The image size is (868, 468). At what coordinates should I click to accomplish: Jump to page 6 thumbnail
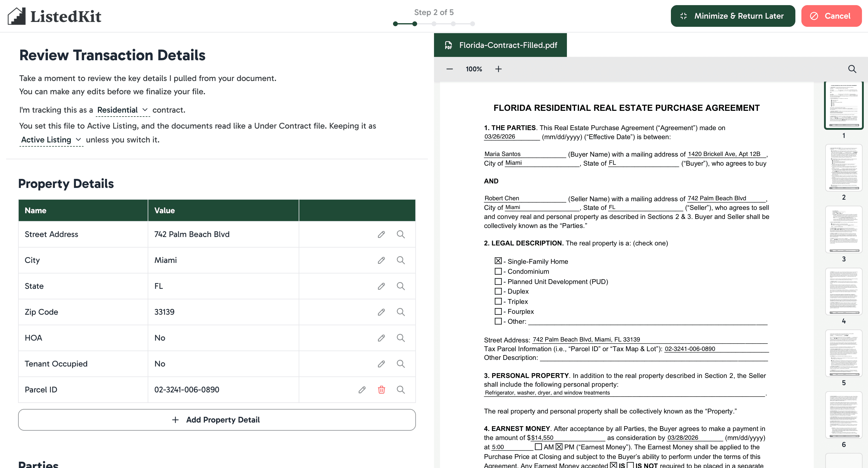[843, 415]
